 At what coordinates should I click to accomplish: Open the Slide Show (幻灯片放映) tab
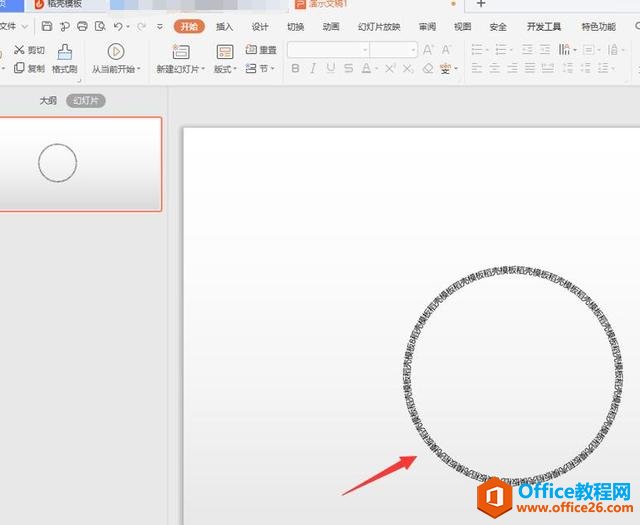[379, 27]
